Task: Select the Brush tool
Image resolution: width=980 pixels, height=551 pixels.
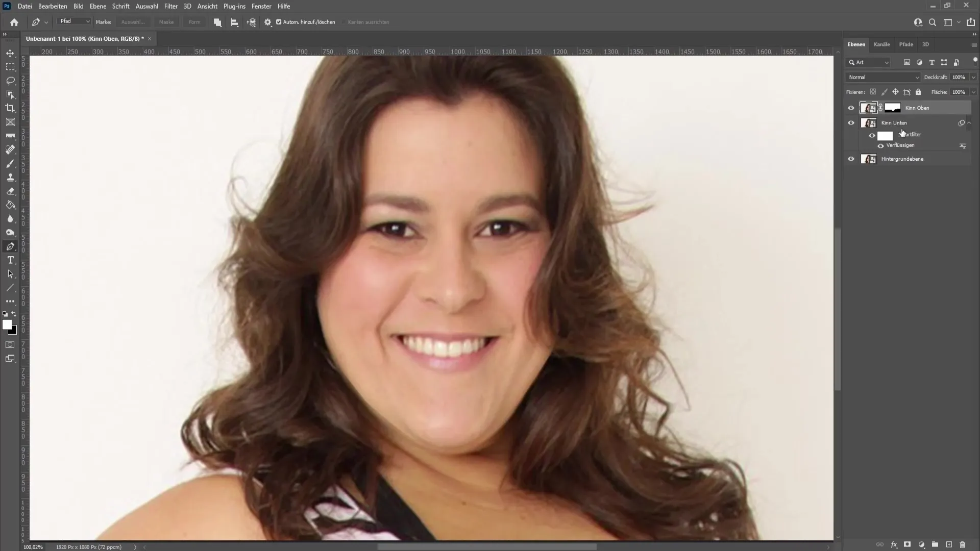Action: [x=10, y=163]
